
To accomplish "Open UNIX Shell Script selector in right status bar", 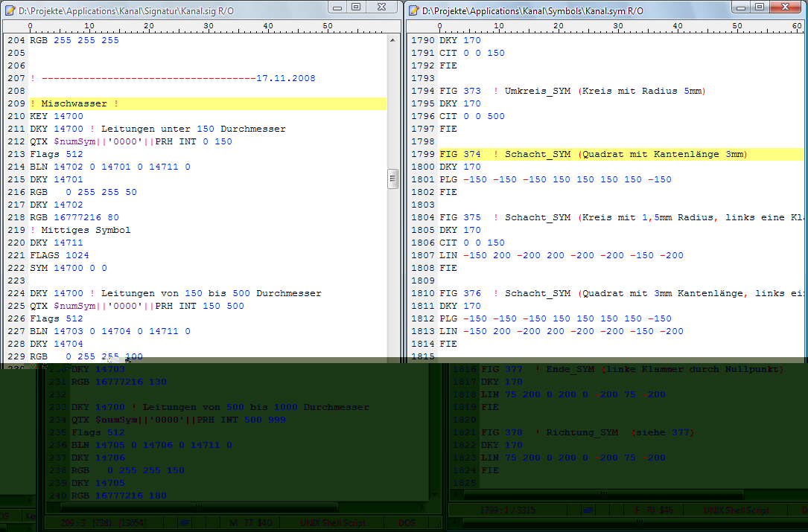I will click(737, 510).
